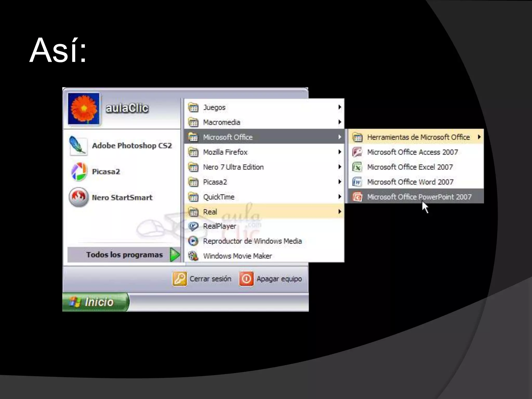Click the Windows Movie Maker icon
The image size is (532, 399).
(x=193, y=256)
